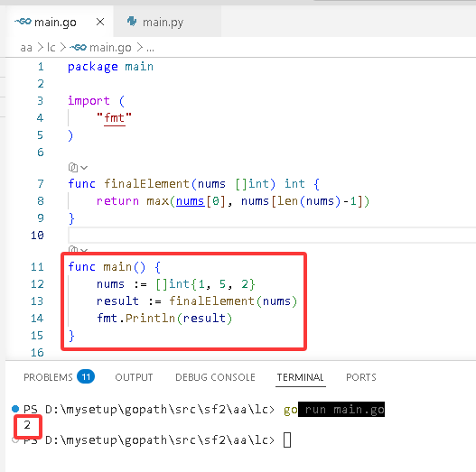Viewport: 476px width, 472px height.
Task: Switch to the OUTPUT panel
Action: coord(134,377)
